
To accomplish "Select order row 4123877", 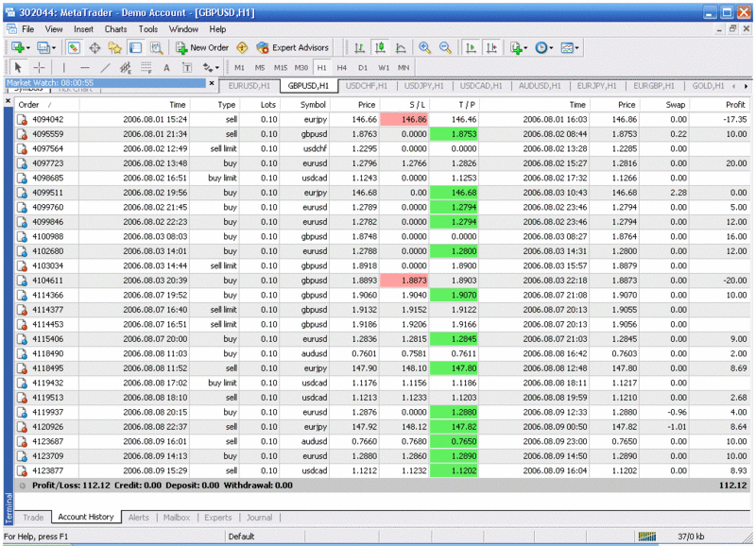I will pyautogui.click(x=383, y=470).
